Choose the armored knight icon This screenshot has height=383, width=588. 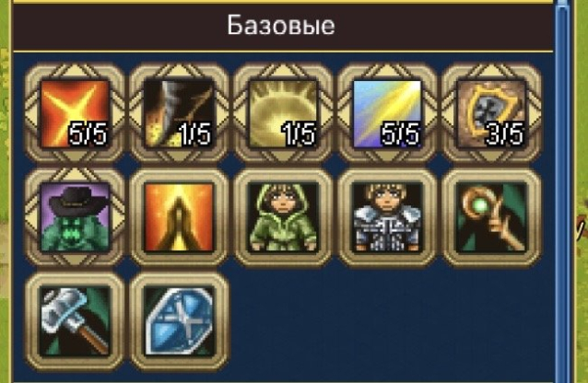click(x=387, y=217)
